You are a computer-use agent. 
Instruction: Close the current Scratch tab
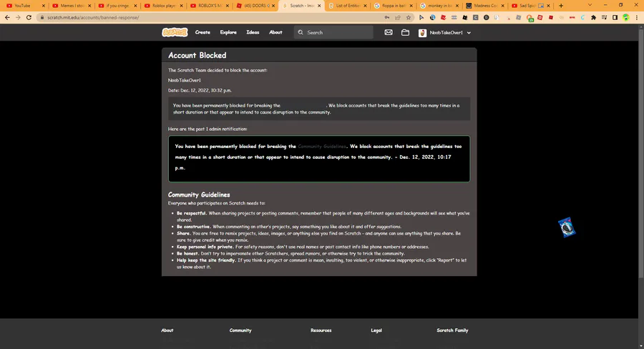[x=319, y=6]
